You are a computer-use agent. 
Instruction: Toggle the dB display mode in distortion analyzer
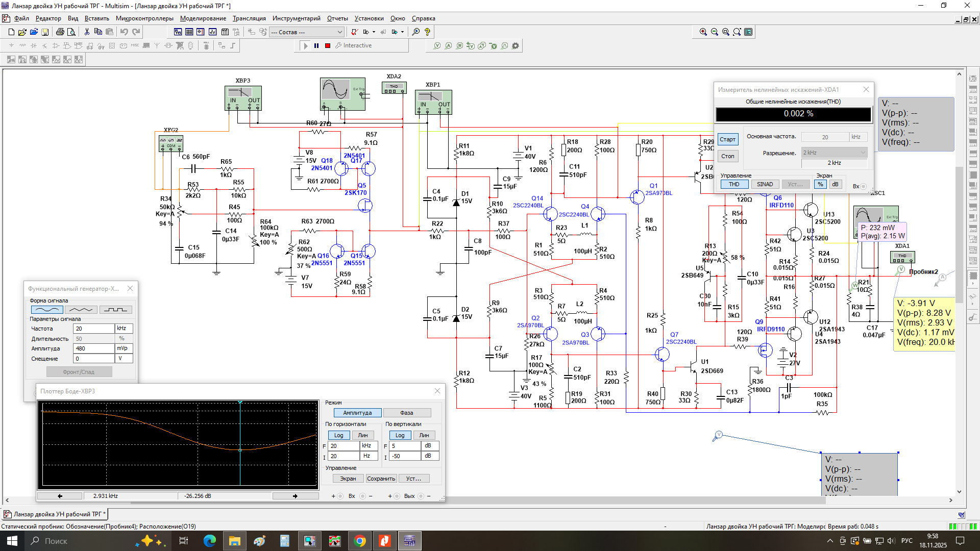click(x=835, y=185)
